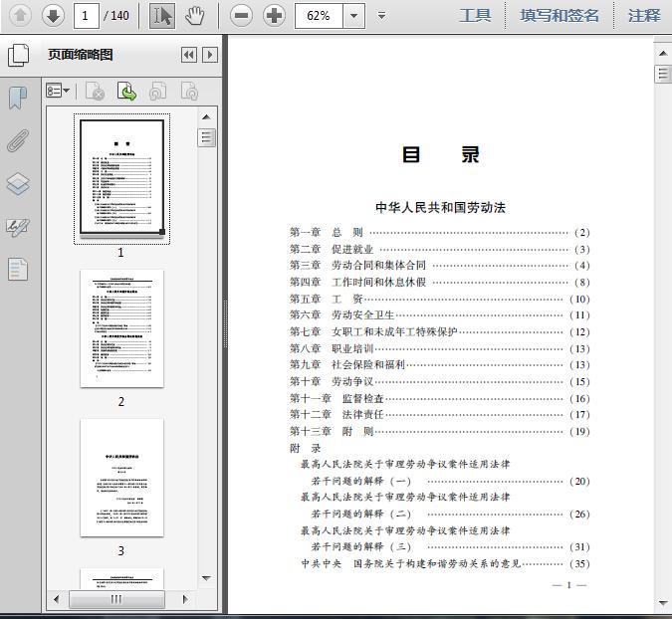Click the extract pages icon with green arrow
672x619 pixels.
click(126, 92)
